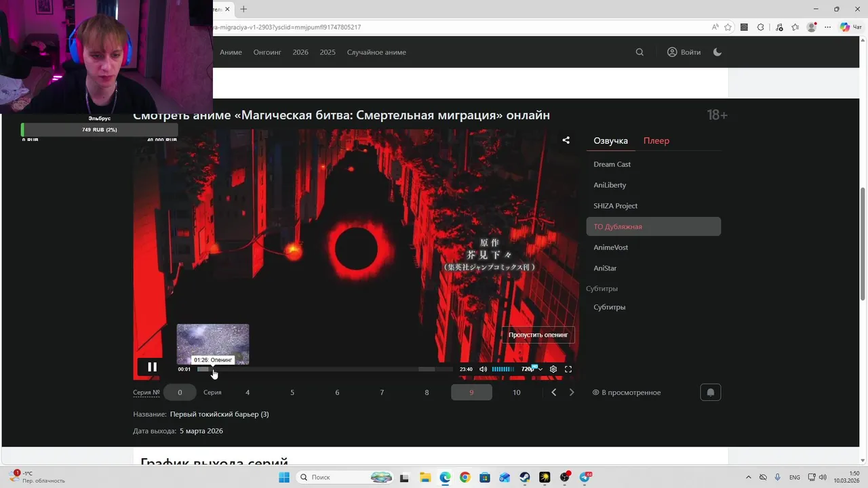Screen dimensions: 868x488
Task: Go to previous episode page arrow
Action: tap(553, 392)
